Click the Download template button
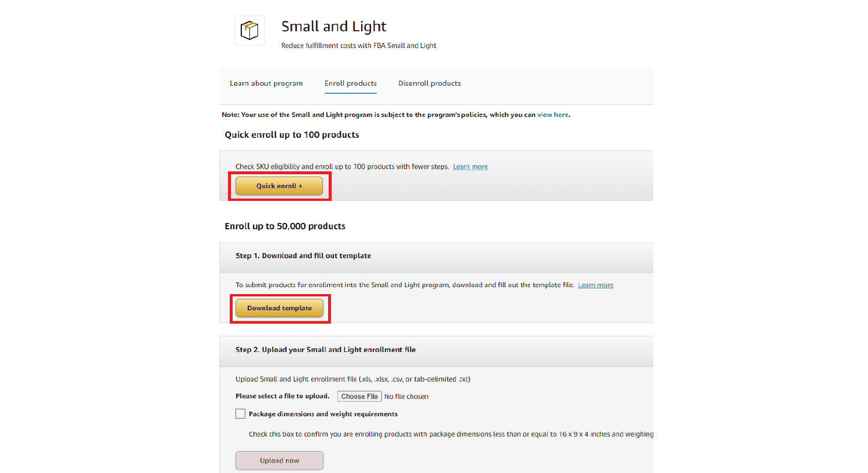Image resolution: width=868 pixels, height=473 pixels. pos(279,308)
